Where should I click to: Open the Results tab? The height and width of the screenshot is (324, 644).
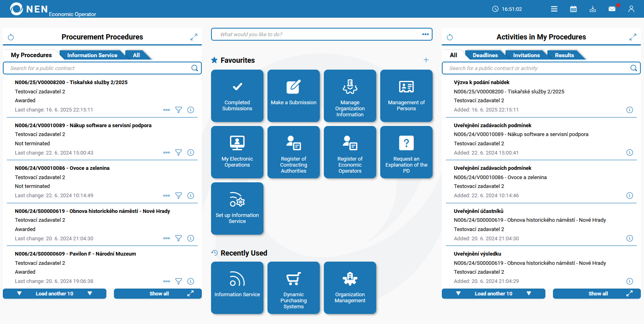564,55
